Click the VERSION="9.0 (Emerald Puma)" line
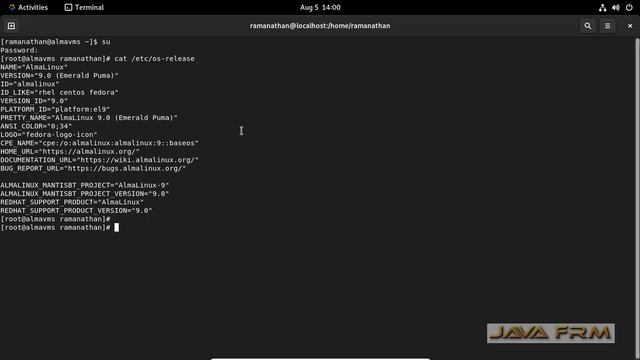The width and height of the screenshot is (640, 360). tap(60, 76)
